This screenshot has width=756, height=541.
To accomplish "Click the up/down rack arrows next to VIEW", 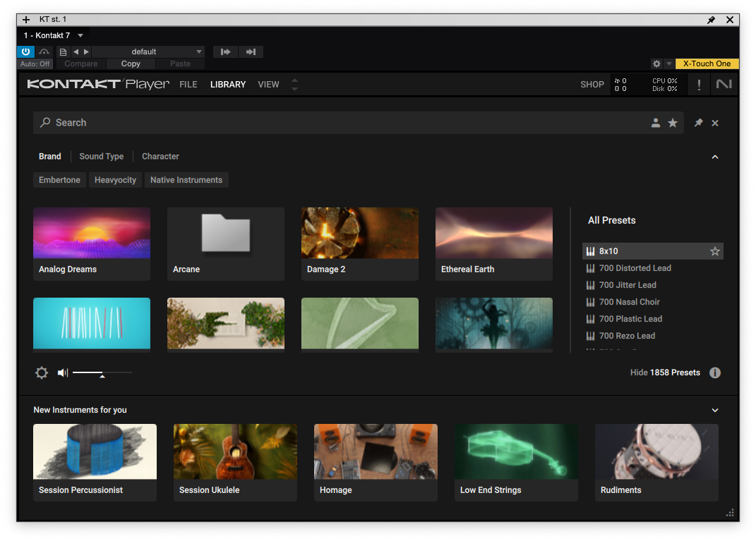I will click(x=294, y=85).
